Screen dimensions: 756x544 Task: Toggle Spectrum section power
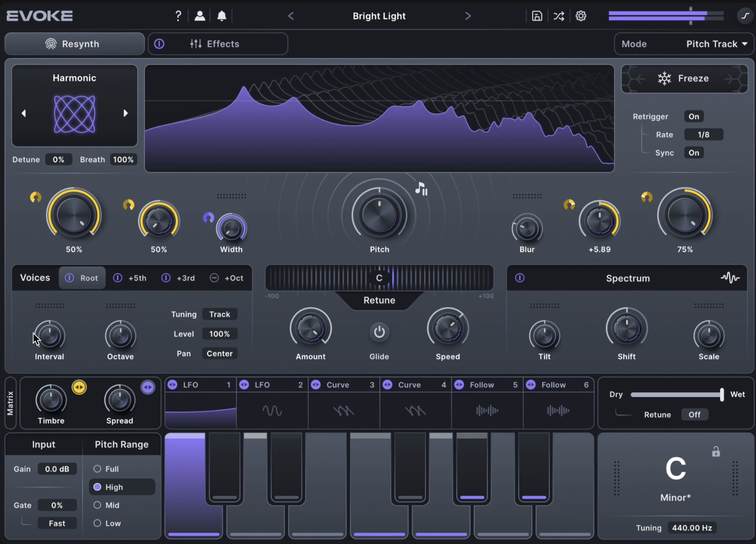point(520,278)
